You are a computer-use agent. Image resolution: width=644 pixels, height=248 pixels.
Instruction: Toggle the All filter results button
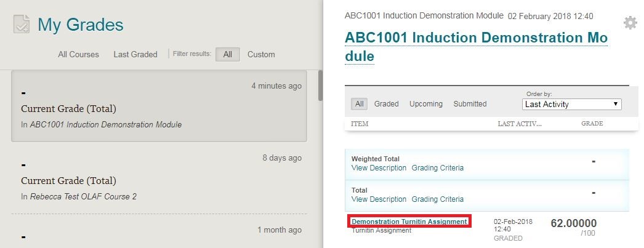pyautogui.click(x=227, y=54)
